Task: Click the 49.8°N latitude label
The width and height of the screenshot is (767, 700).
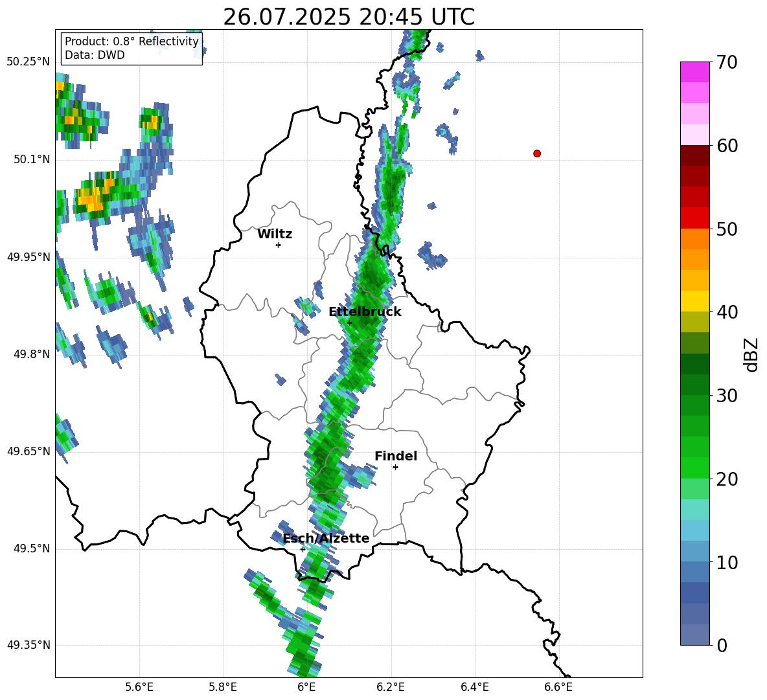Action: [x=31, y=354]
